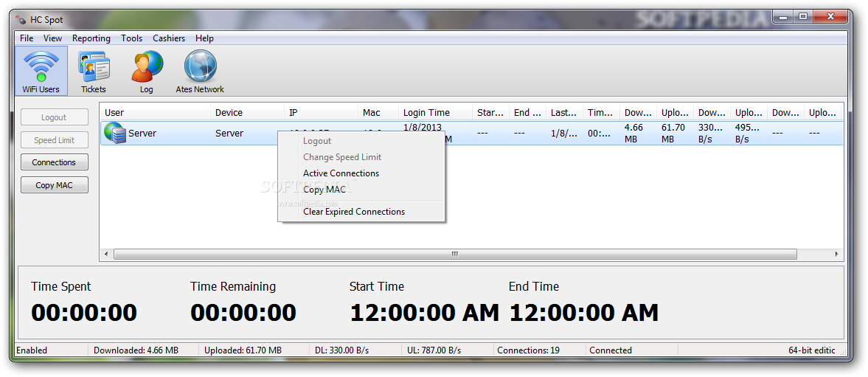Click the Speed Limit side button
868x377 pixels.
55,140
